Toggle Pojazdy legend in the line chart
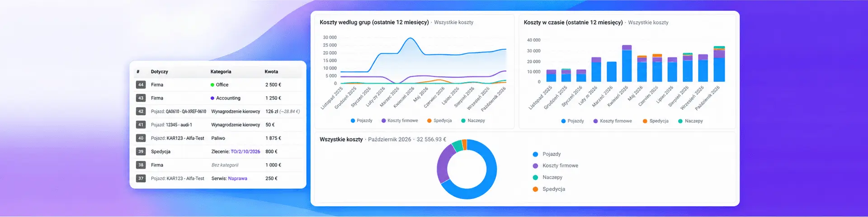Screen dimensions: 868x217 point(361,121)
